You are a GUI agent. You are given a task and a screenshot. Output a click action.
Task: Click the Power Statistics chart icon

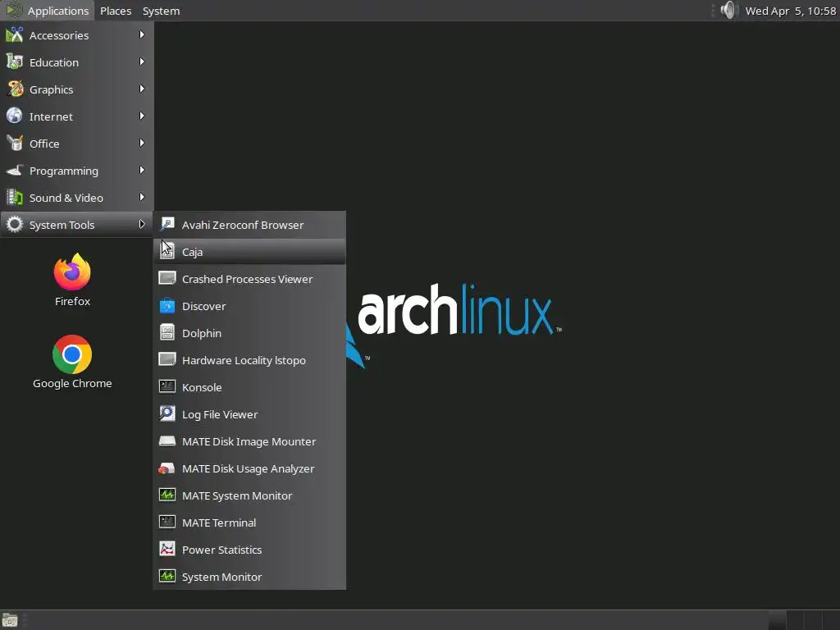[x=167, y=550]
